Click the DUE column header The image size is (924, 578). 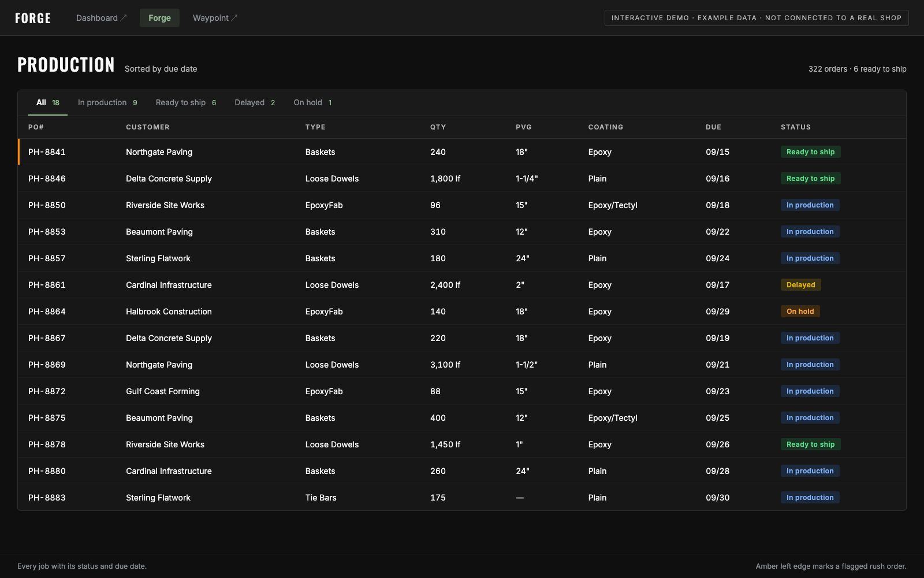pos(713,127)
